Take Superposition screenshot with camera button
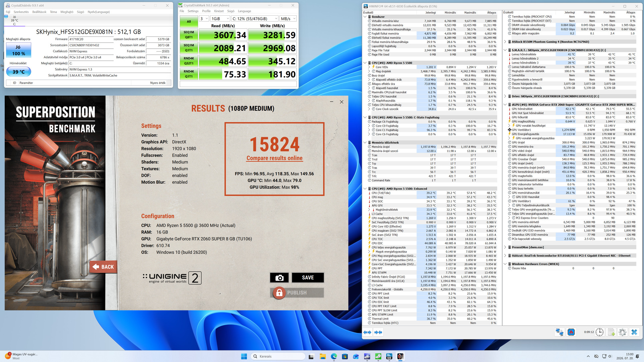This screenshot has width=644, height=362. coord(279,278)
